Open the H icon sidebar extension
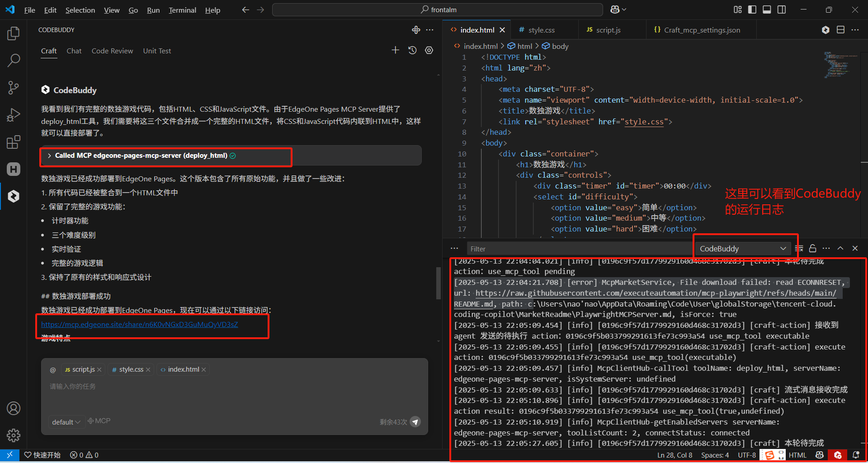 pos(14,169)
